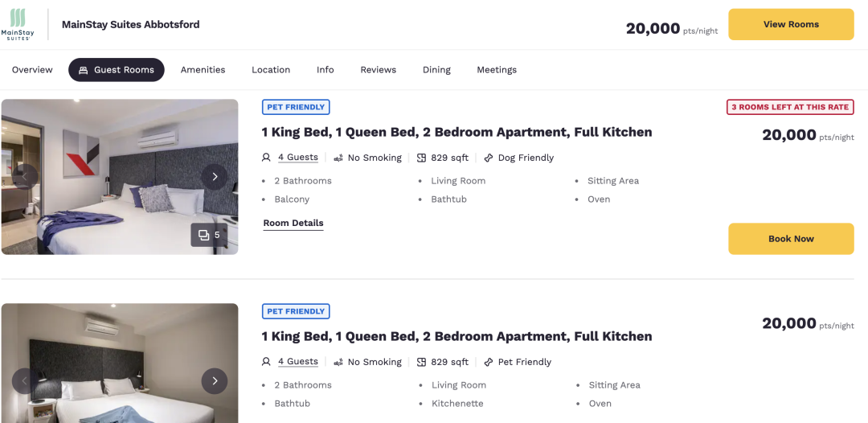The height and width of the screenshot is (423, 868).
Task: Click the first room's 829 sqft icon
Action: coord(421,158)
